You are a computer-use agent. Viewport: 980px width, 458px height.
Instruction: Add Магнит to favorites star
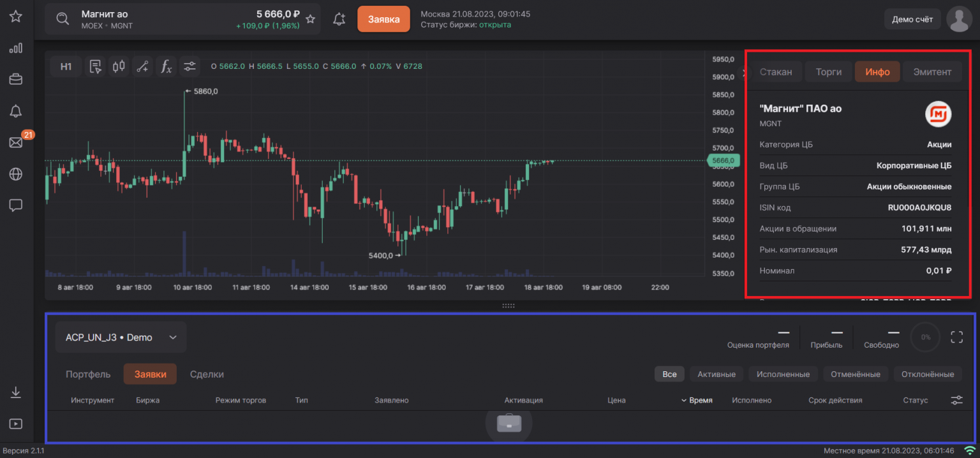coord(310,19)
